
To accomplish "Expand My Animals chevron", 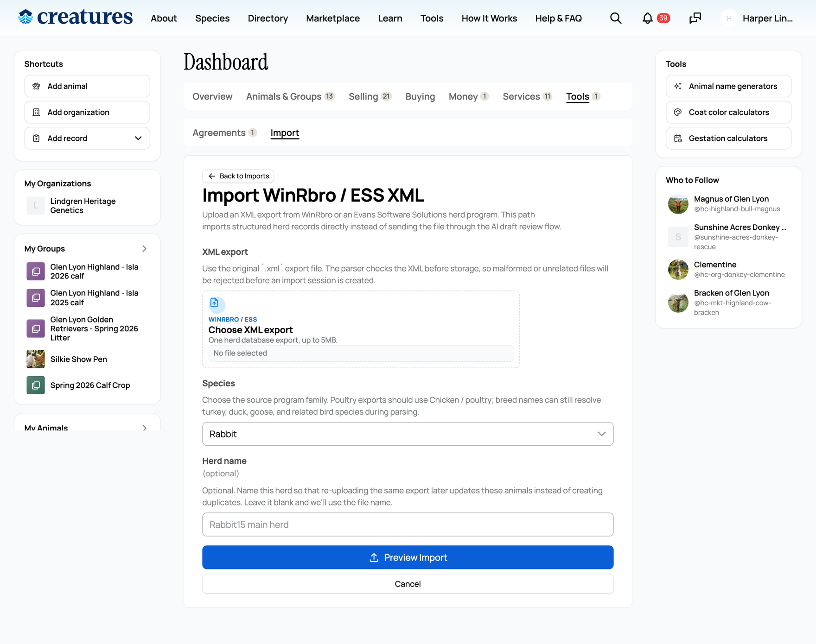I will tap(145, 428).
